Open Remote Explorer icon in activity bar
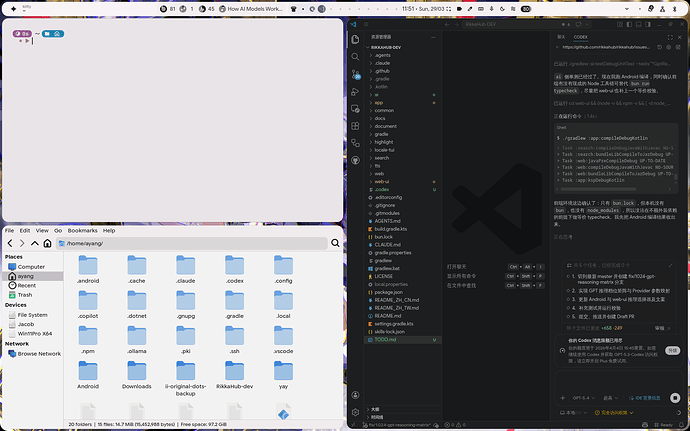 [356, 109]
